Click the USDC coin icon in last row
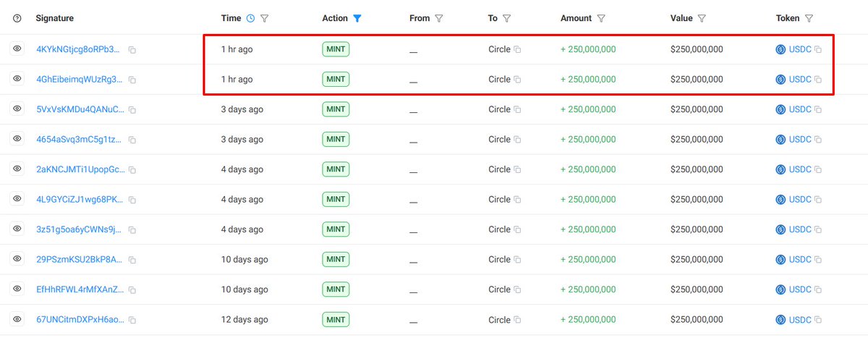The image size is (868, 338). 780,319
